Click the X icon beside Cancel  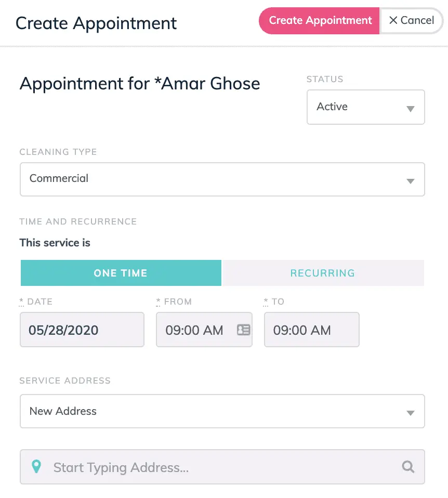point(393,20)
